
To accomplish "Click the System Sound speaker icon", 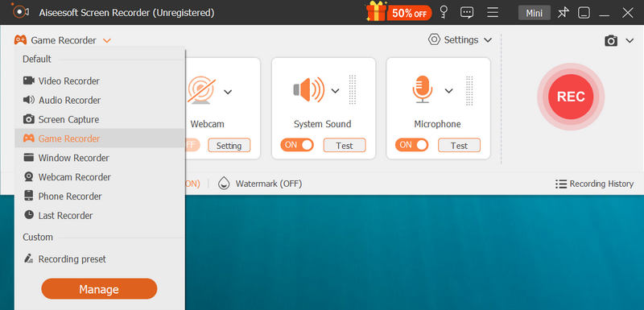I will [x=309, y=89].
